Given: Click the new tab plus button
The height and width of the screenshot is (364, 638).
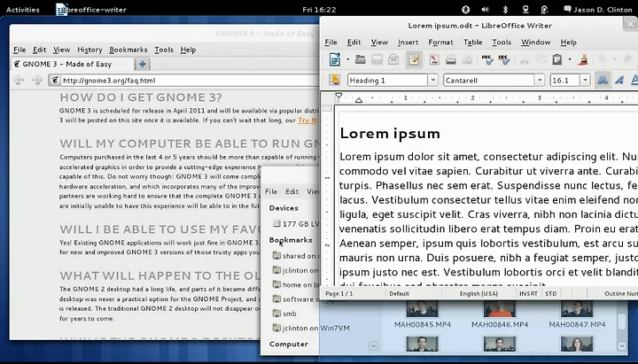Looking at the screenshot, I should pyautogui.click(x=143, y=64).
